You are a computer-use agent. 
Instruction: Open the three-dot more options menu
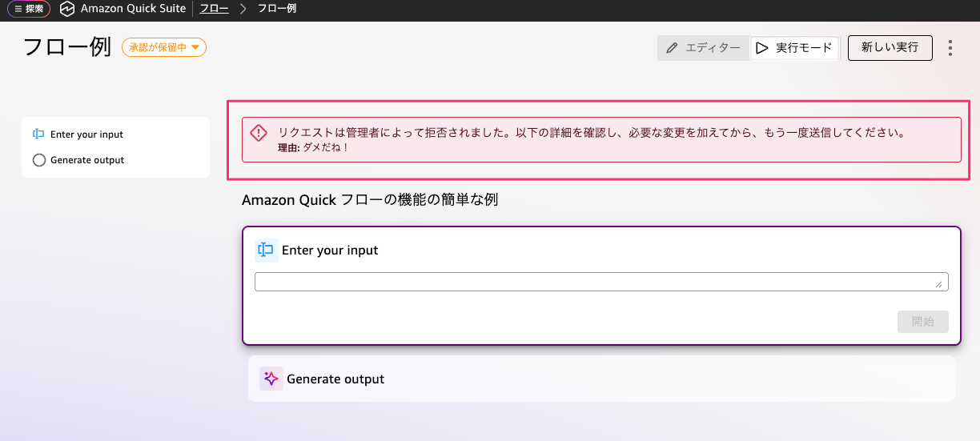[950, 48]
